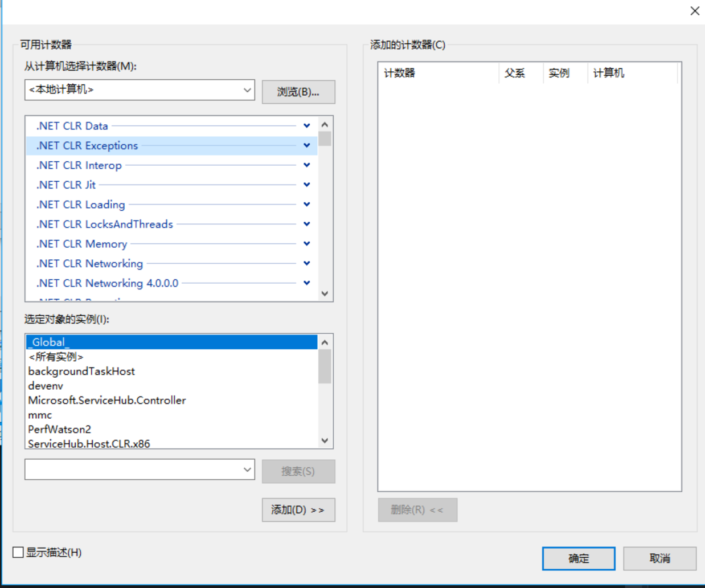Image resolution: width=705 pixels, height=588 pixels.
Task: Enable the 显示描述 checkbox
Action: 18,552
